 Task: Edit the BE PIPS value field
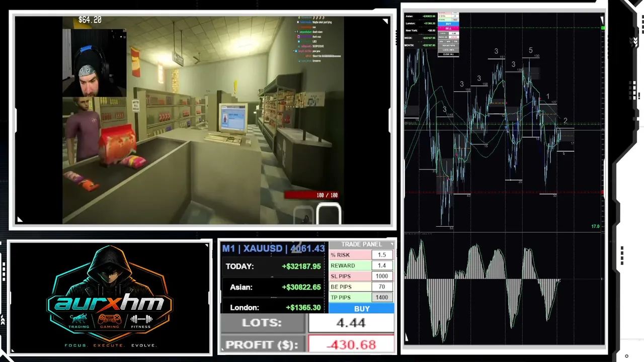tap(382, 287)
